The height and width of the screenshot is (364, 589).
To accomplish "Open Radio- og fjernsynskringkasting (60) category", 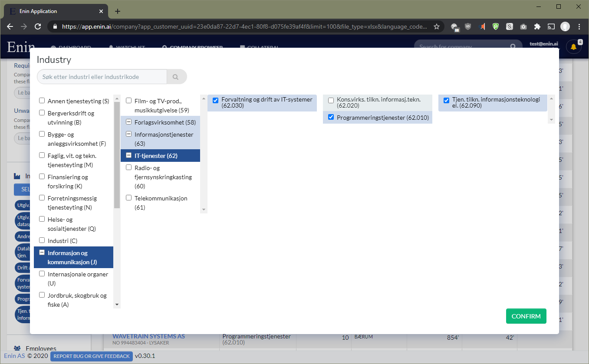I will tap(160, 177).
